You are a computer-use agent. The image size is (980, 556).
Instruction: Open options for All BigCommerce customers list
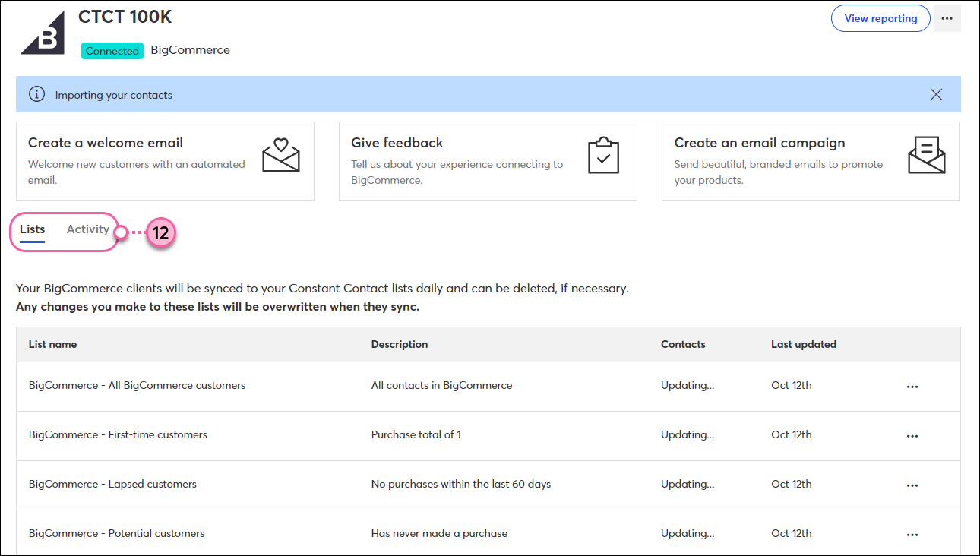912,387
